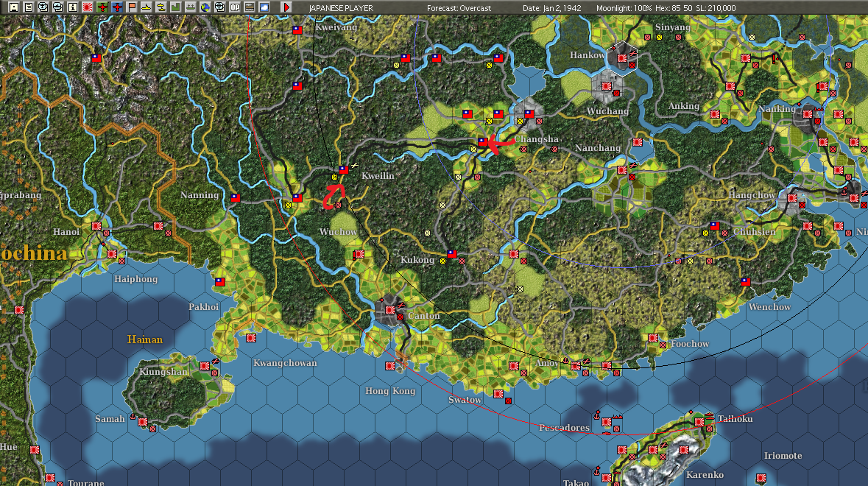Open the document list report icon

tap(29, 7)
